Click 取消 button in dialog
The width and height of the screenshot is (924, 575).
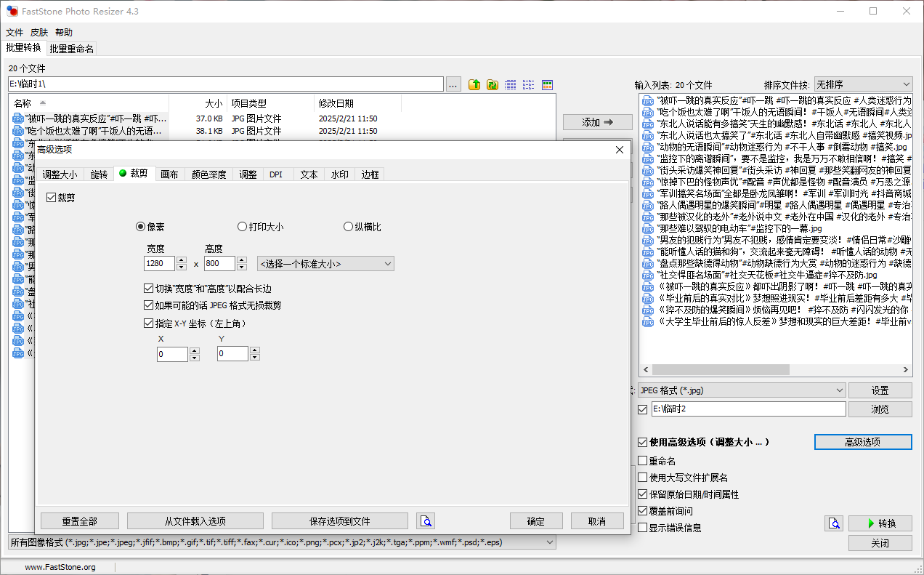click(x=597, y=521)
